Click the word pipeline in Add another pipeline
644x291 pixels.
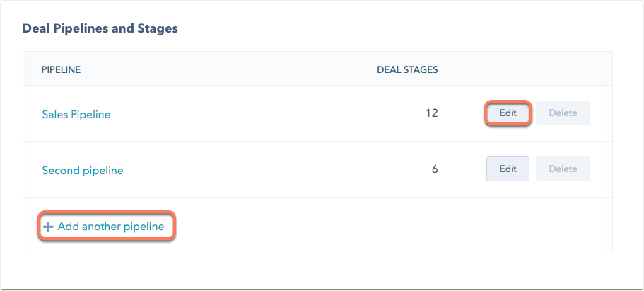142,227
